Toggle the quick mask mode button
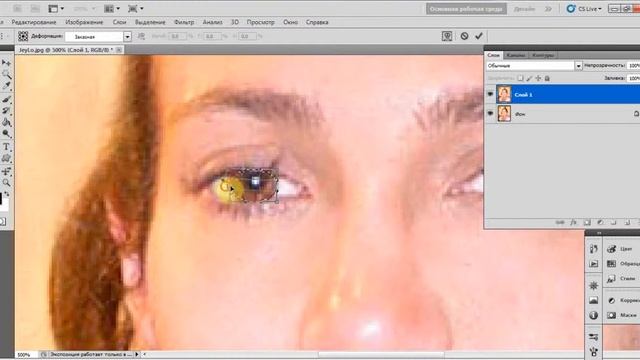 pos(2,222)
